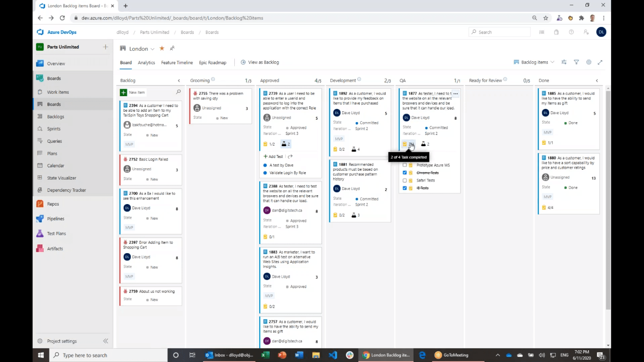Open the Backlog items level dropdown
This screenshot has width=644, height=362.
[x=534, y=62]
